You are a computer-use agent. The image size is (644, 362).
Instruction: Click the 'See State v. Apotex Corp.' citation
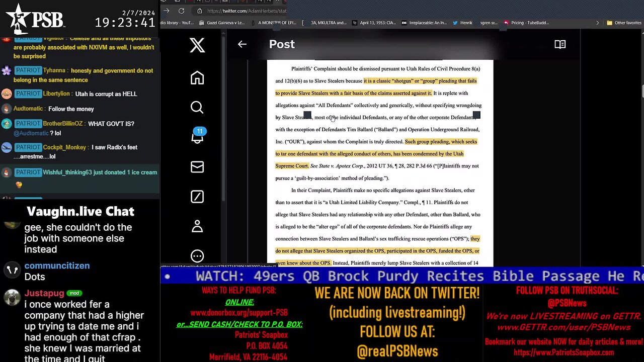tap(338, 166)
